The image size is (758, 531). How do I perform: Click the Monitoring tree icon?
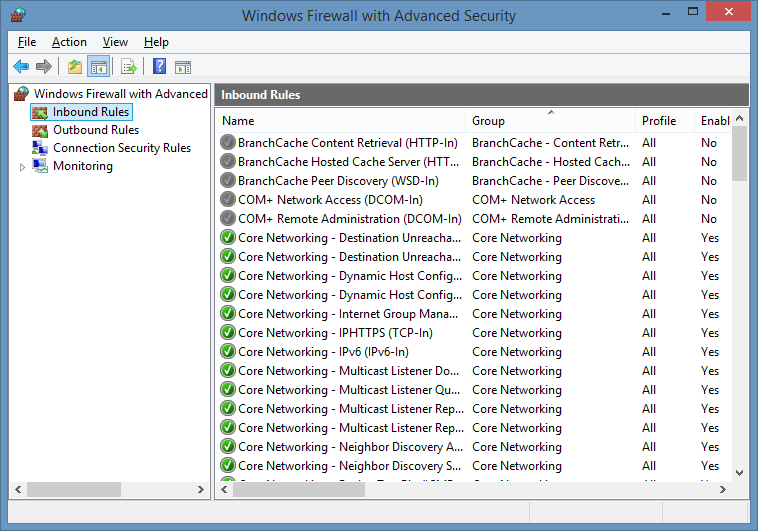pos(40,166)
